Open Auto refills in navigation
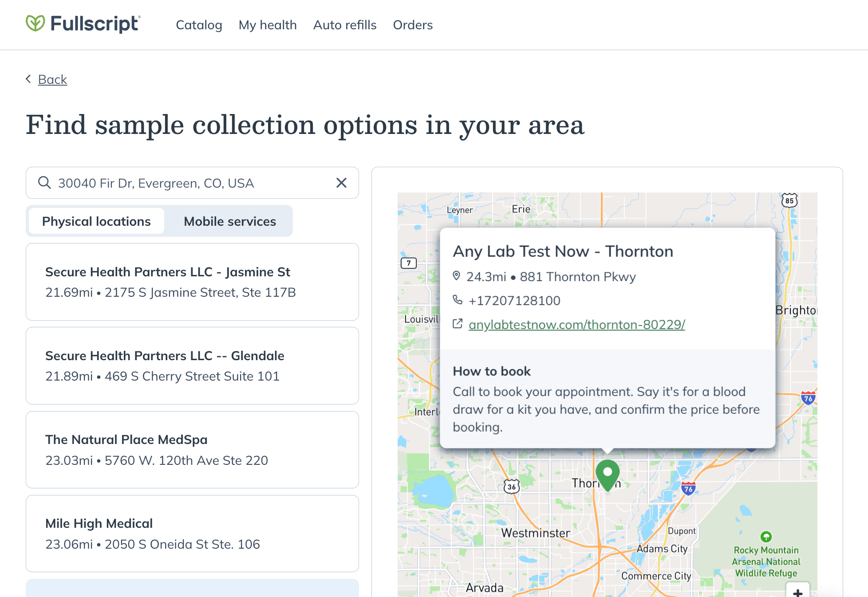Screen dimensions: 868x597 tap(345, 25)
